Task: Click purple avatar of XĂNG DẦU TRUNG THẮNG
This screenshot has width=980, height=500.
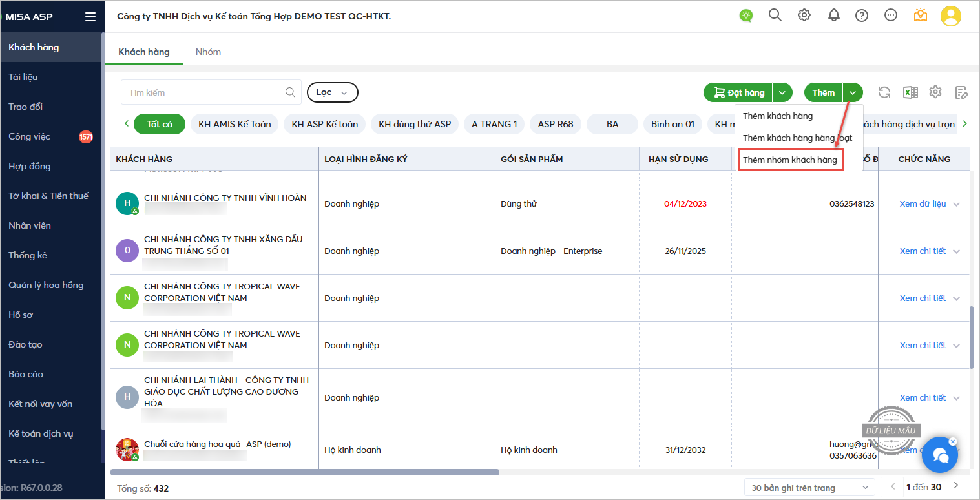Action: [127, 251]
